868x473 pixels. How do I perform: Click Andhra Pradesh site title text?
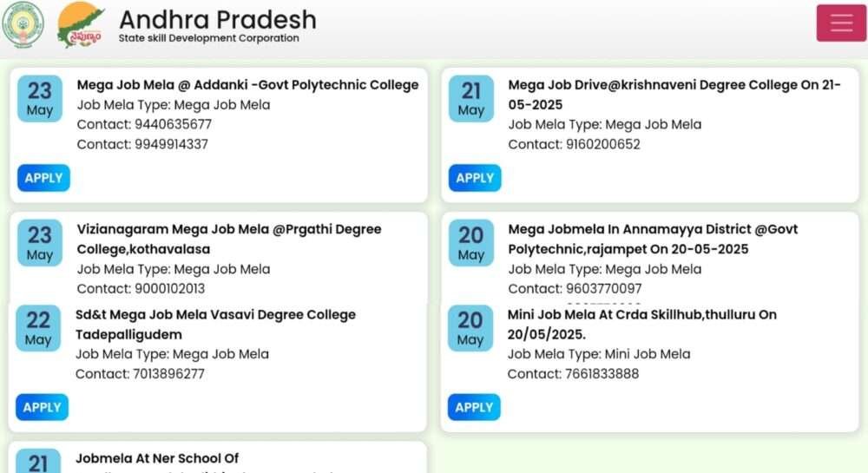click(x=218, y=20)
